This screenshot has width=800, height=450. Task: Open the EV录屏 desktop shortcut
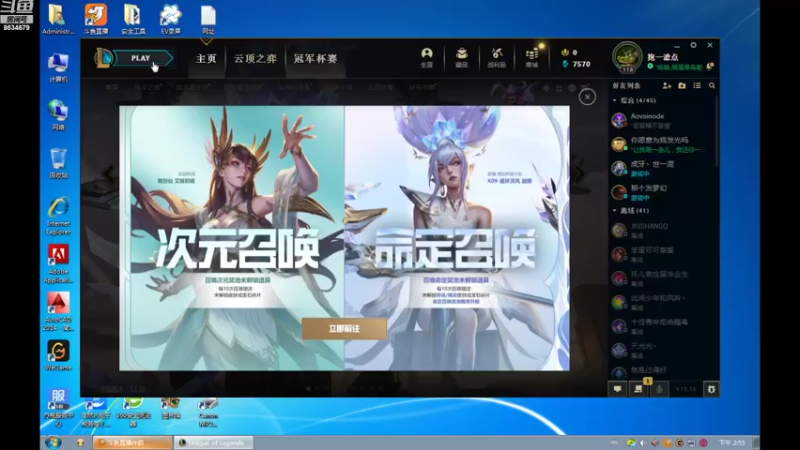click(x=170, y=19)
